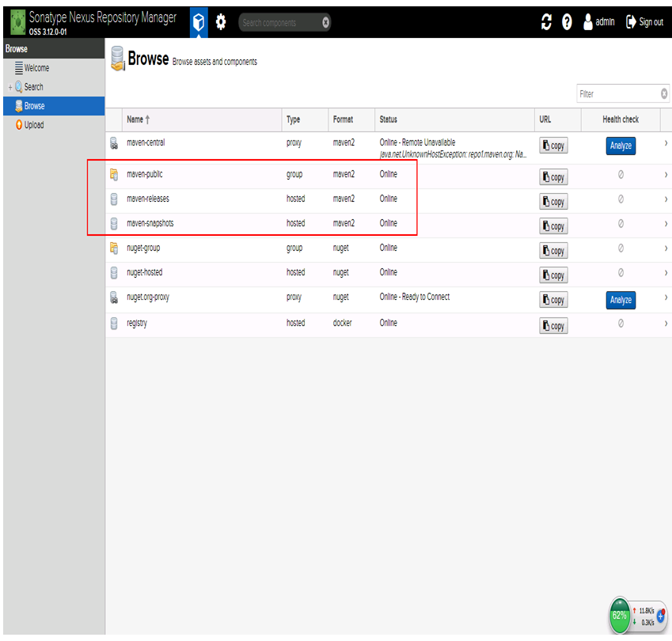Click health check disabled icon for maven-snapshots
Screen dimensions: 672x641
(621, 223)
